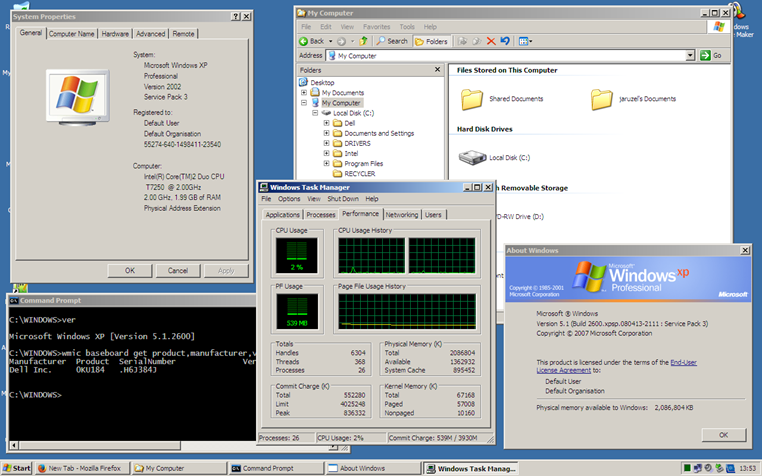Viewport: 762px width, 476px height.
Task: Collapse Local Disk (C:) in folder tree
Action: coord(315,113)
